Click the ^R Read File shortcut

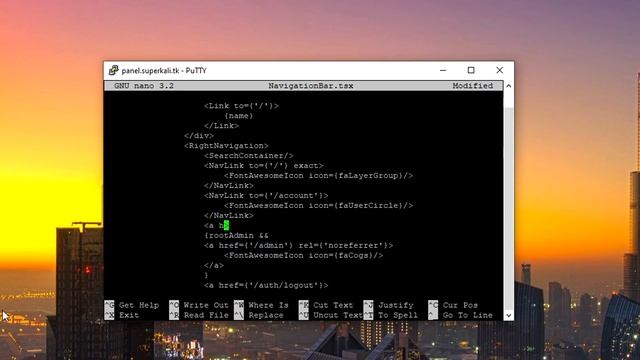coord(199,315)
